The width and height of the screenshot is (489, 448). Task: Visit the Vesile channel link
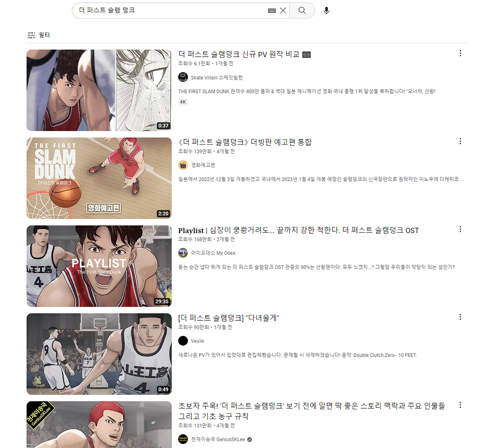pyautogui.click(x=198, y=341)
